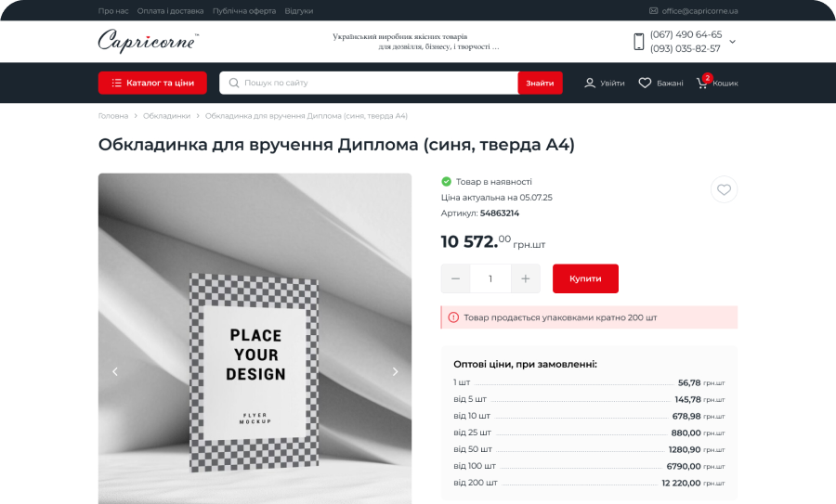Click the 'Товар в наявності' text
Image resolution: width=836 pixels, height=504 pixels.
pyautogui.click(x=494, y=182)
